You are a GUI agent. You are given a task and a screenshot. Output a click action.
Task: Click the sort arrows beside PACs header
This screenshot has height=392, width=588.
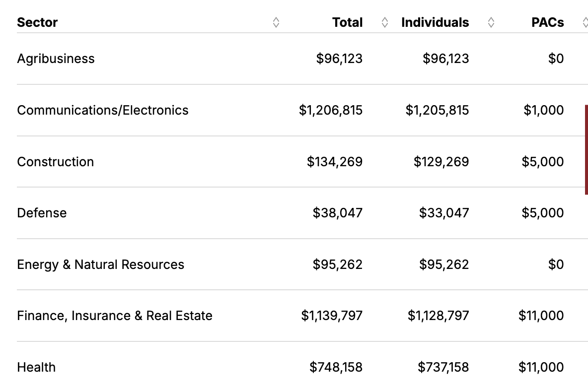[x=585, y=22]
